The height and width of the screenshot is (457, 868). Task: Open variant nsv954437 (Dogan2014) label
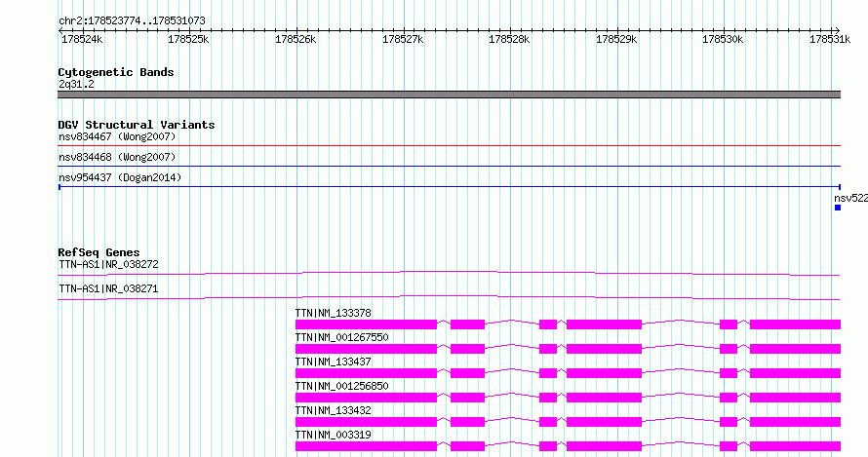tap(120, 177)
